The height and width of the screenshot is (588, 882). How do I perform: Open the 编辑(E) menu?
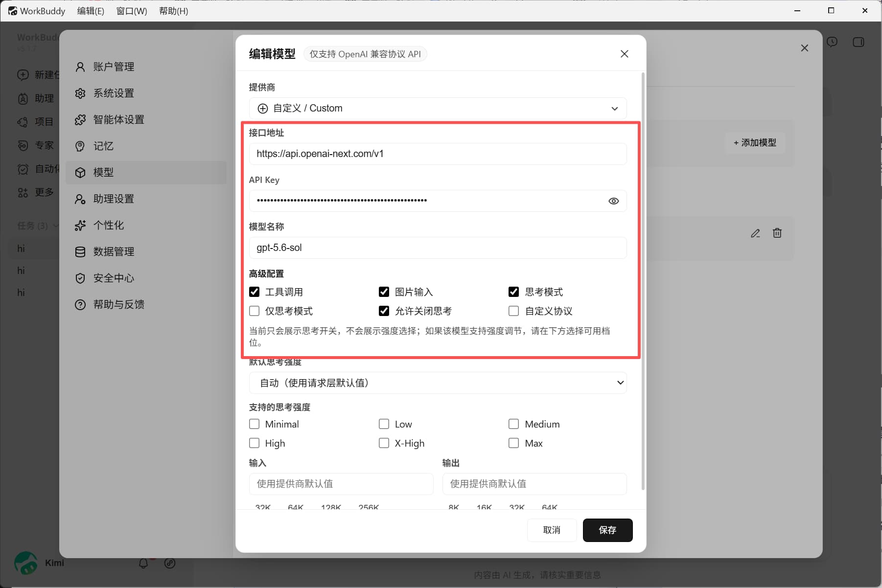coord(91,11)
